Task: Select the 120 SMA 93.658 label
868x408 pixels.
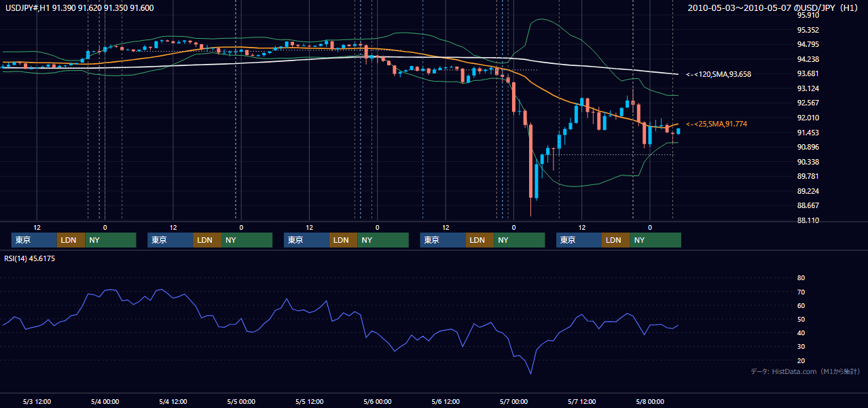Action: click(719, 74)
